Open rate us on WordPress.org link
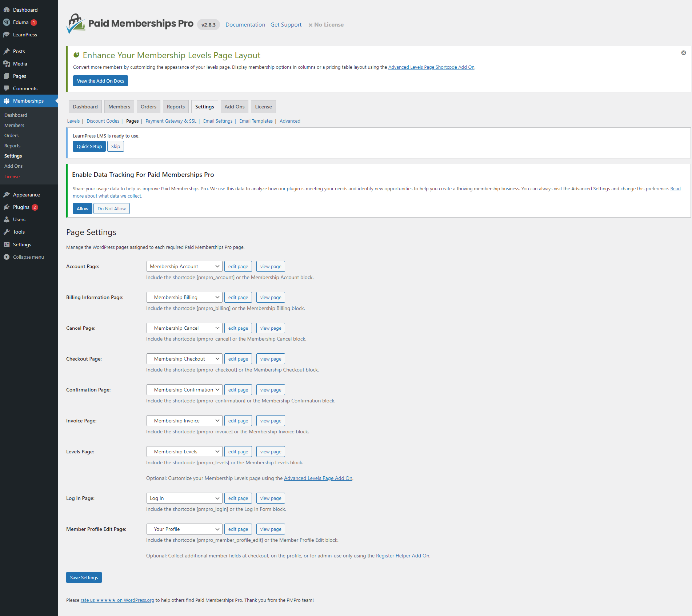This screenshot has width=692, height=616. pyautogui.click(x=117, y=600)
